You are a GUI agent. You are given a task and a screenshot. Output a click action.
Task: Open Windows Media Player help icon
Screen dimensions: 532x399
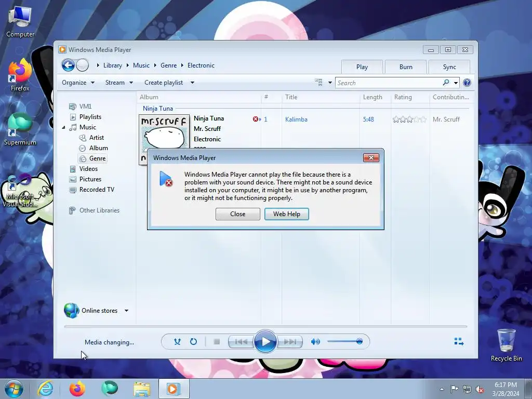[467, 83]
